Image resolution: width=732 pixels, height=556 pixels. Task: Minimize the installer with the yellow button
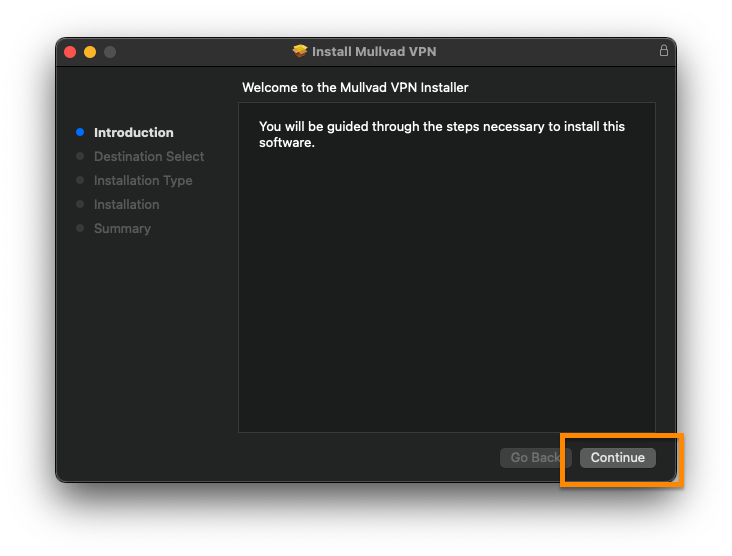90,52
